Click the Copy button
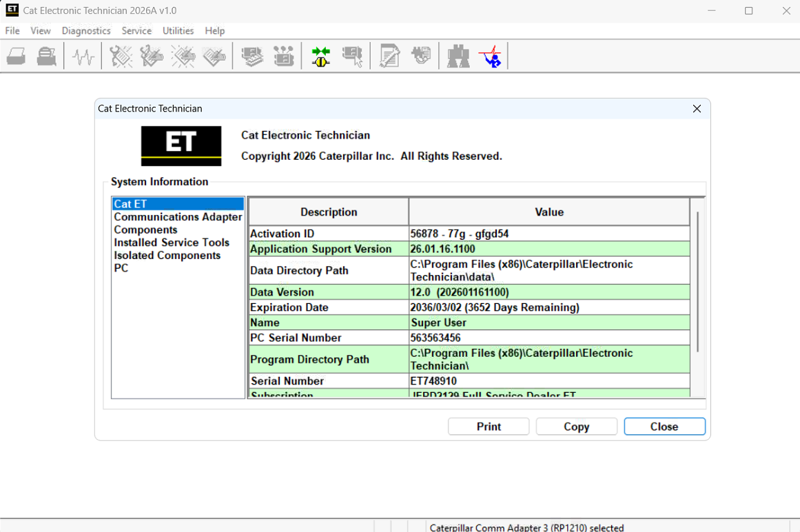 click(x=576, y=426)
